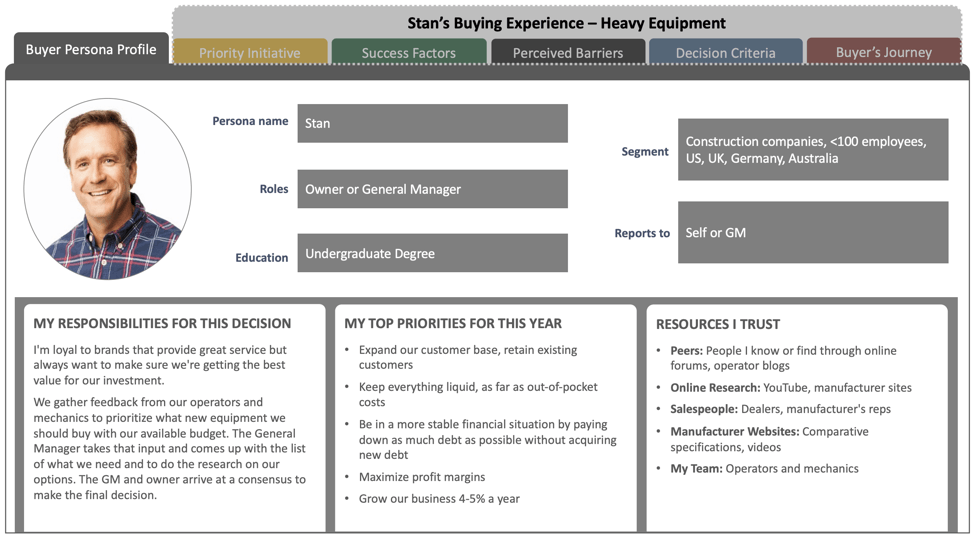Click the Stan's Buying Experience header title
975x538 pixels.
pyautogui.click(x=566, y=23)
